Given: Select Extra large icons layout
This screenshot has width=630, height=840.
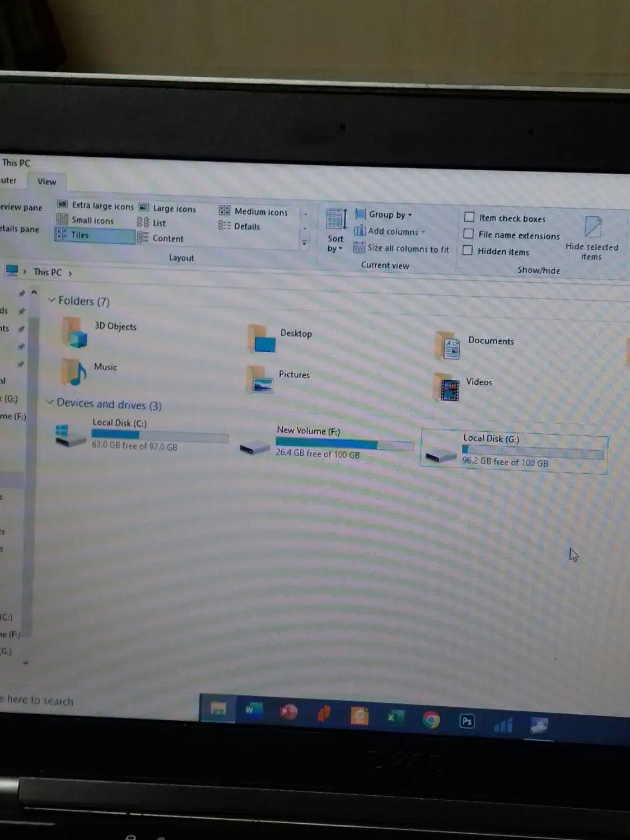Looking at the screenshot, I should pyautogui.click(x=96, y=206).
